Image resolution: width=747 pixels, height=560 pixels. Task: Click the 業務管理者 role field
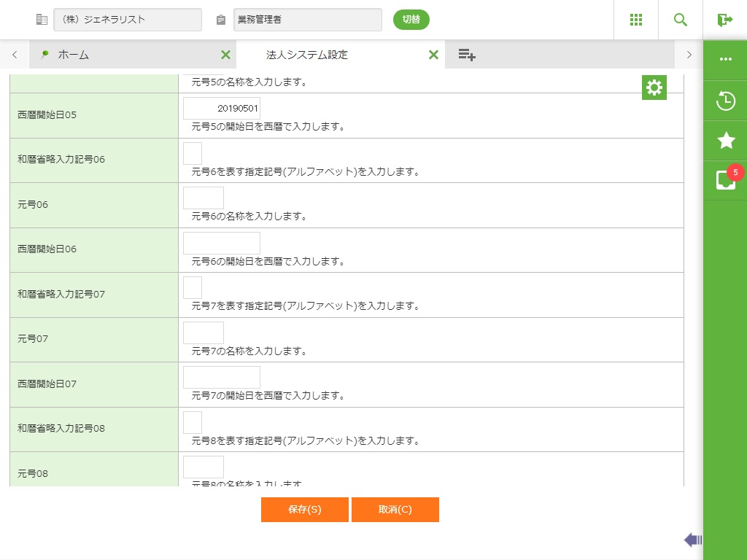pyautogui.click(x=308, y=20)
